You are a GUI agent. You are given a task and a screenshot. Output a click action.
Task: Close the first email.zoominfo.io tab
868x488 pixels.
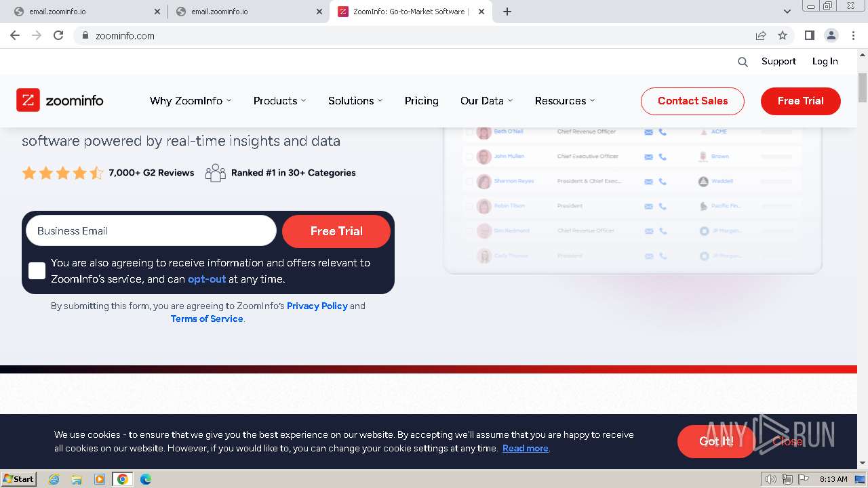coord(157,12)
